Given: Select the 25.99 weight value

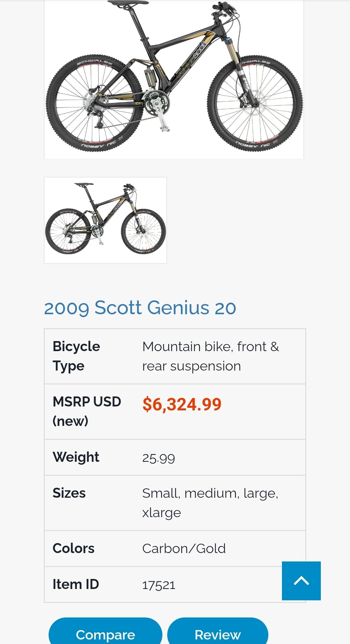Looking at the screenshot, I should 158,458.
